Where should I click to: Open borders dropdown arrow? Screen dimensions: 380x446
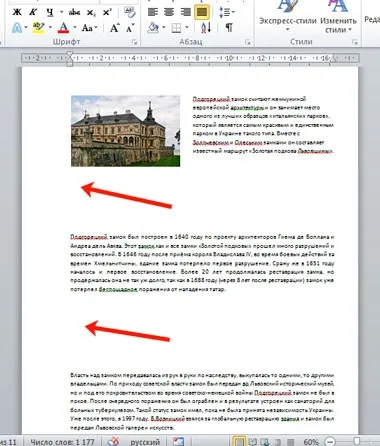coord(187,28)
